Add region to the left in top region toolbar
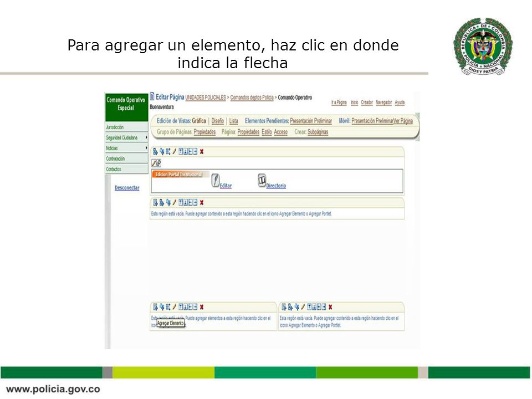Viewport: 532px width, 399px height. 190,152
